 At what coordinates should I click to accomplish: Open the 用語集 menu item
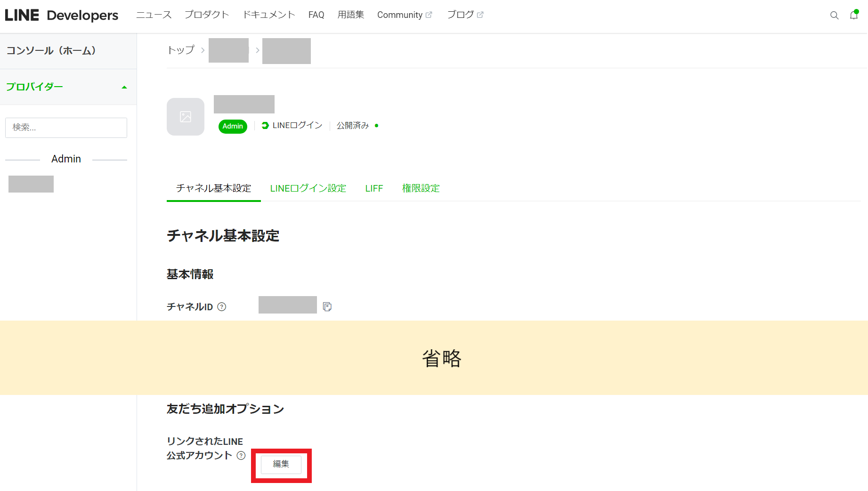coord(351,15)
